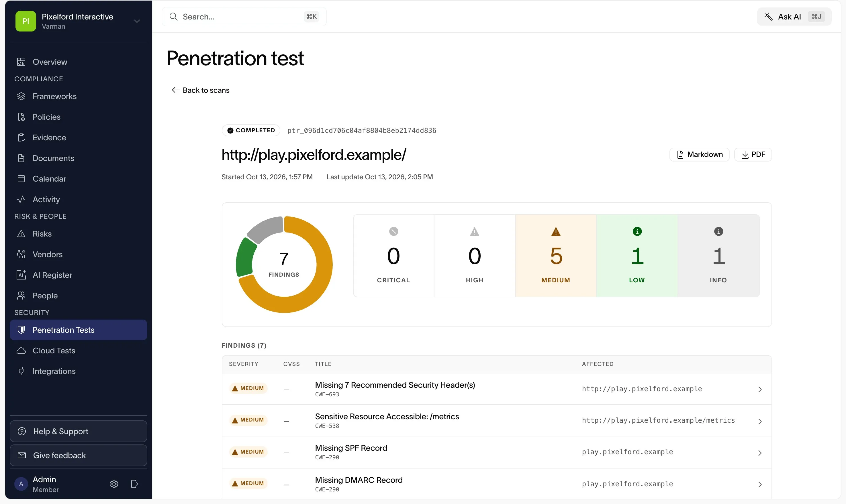
Task: Click the Info card's info icon
Action: (718, 232)
